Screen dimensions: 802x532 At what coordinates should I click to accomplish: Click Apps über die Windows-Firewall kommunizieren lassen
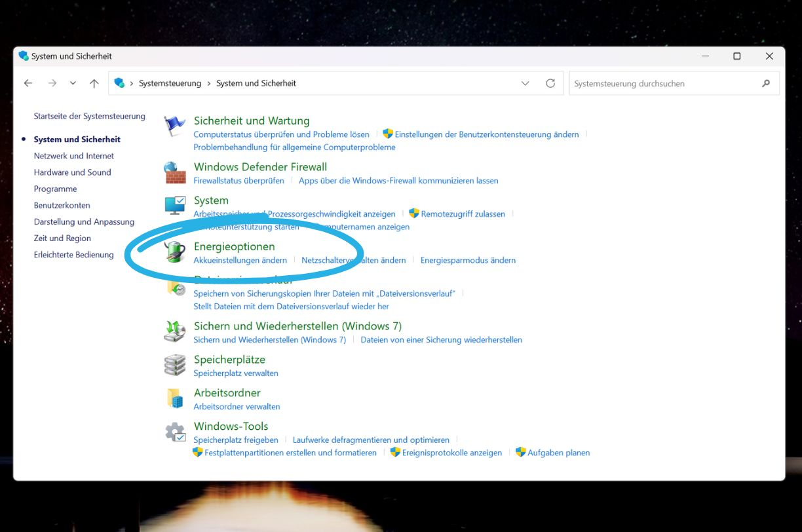point(398,181)
